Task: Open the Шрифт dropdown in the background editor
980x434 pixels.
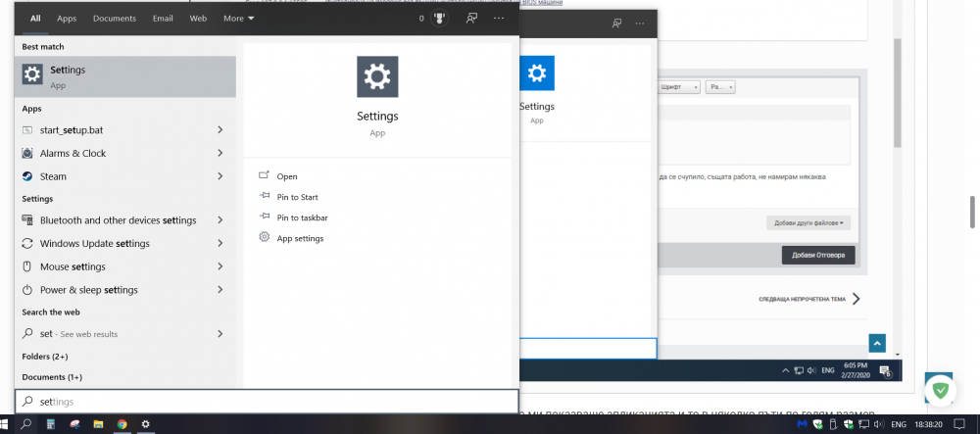Action: (677, 87)
